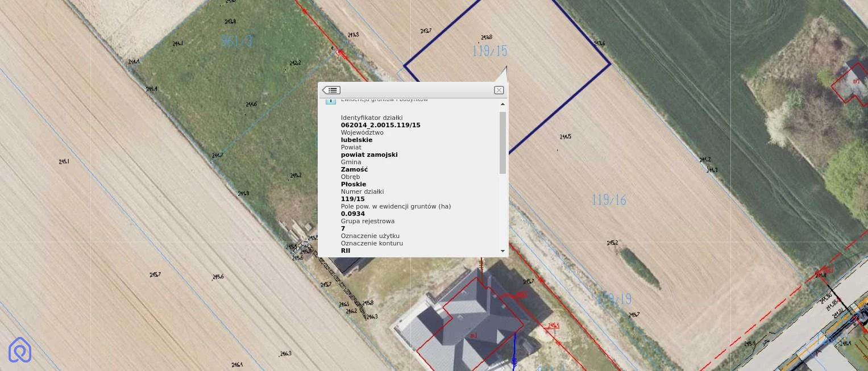The image size is (868, 371).
Task: Click the gmina value Zamość
Action: (354, 169)
